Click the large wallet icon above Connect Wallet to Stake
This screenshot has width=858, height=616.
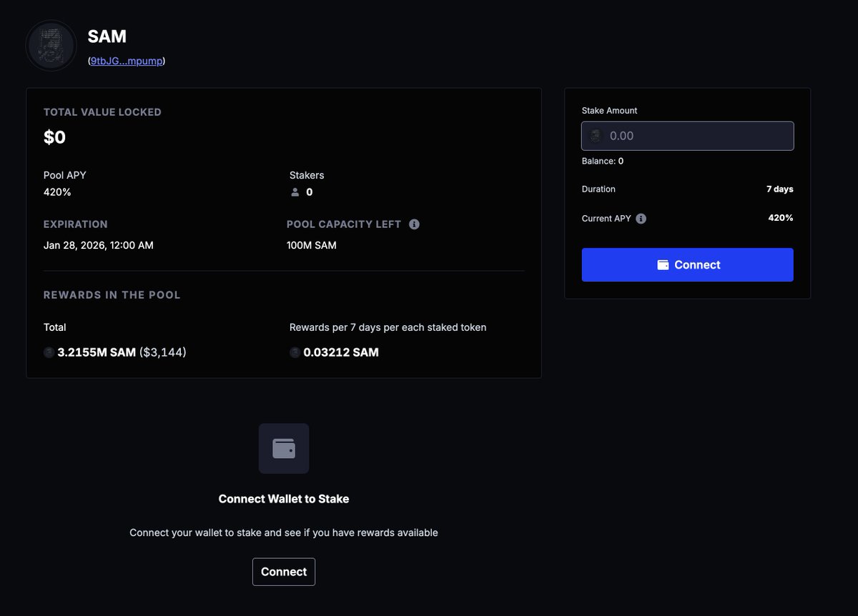[x=284, y=449]
